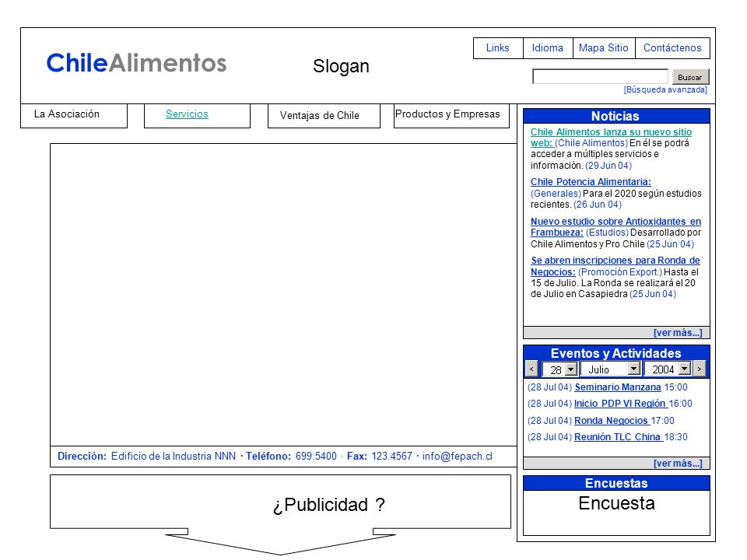The width and height of the screenshot is (747, 560).
Task: Click the phone number 699.5400
Action: point(316,457)
